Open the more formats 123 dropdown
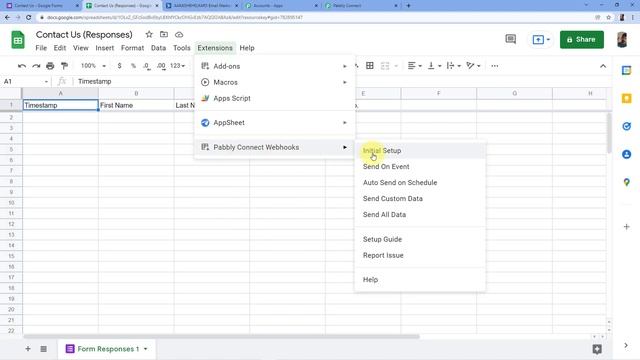Viewport: 640px width, 360px height. tap(178, 66)
